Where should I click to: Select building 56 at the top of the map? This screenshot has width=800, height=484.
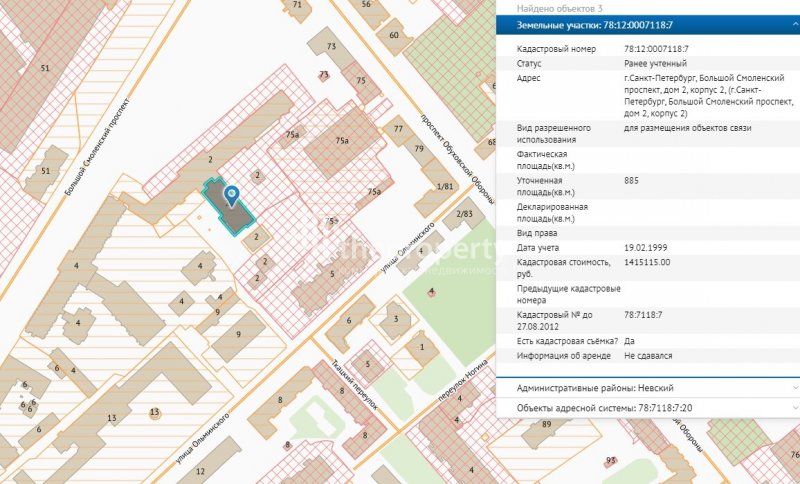click(367, 6)
